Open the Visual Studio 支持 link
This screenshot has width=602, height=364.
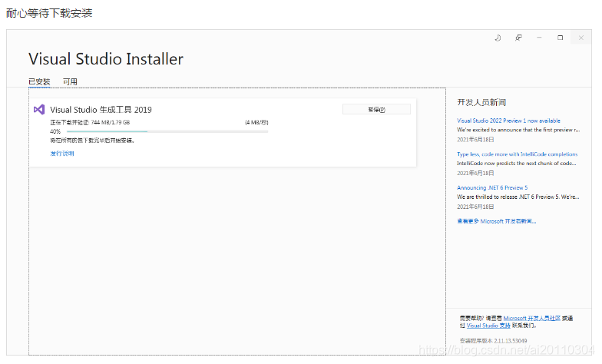pyautogui.click(x=488, y=326)
